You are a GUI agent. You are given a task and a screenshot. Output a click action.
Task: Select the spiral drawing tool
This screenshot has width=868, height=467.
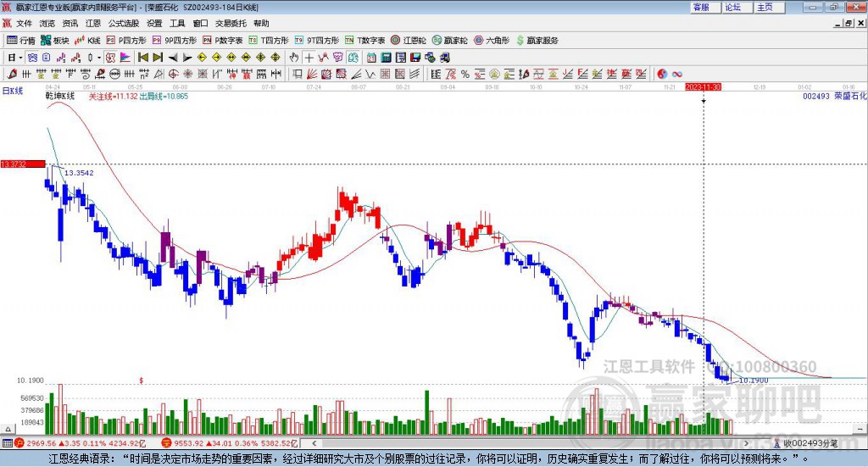(x=86, y=74)
